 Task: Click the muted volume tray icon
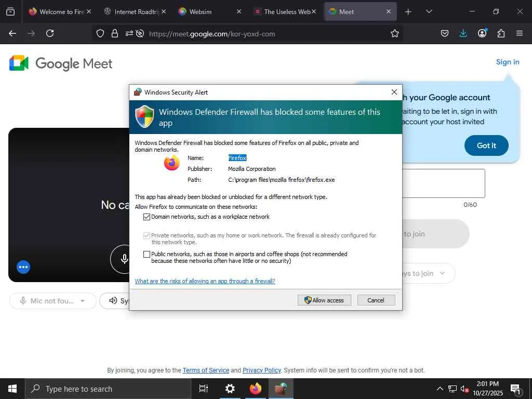tap(464, 389)
